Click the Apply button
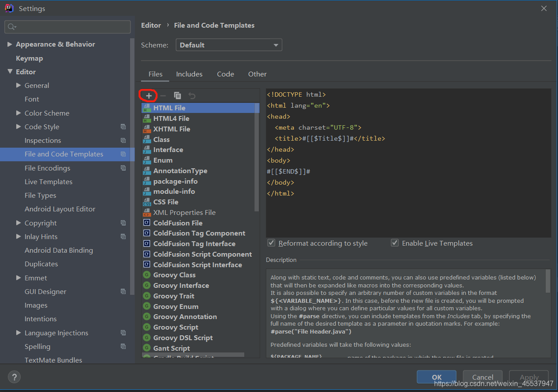The height and width of the screenshot is (392, 558). 529,377
